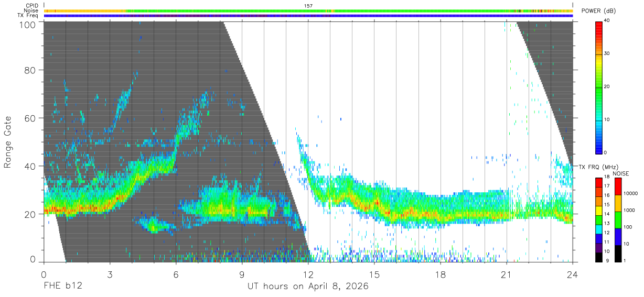Click the power colorbar gradient
The image size is (644, 297).
[x=599, y=87]
